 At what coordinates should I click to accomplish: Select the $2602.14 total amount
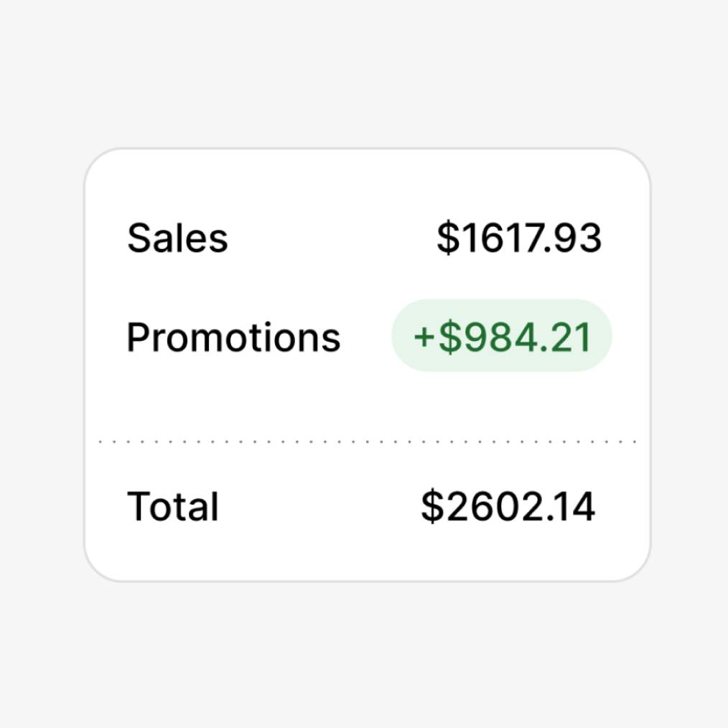508,506
